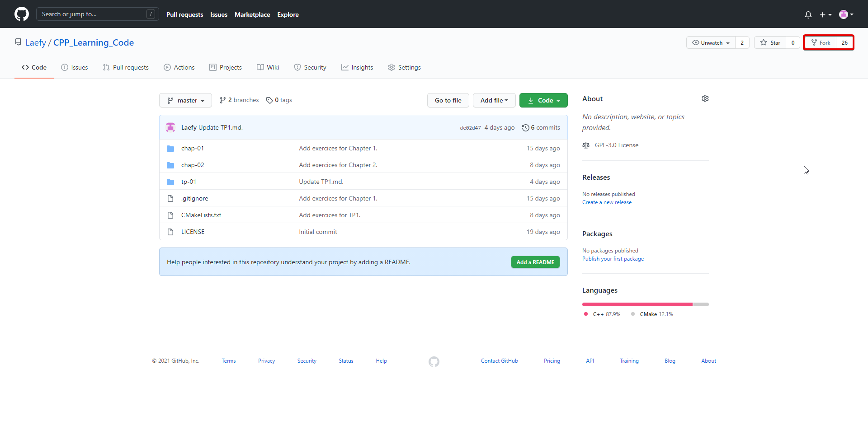Open the 'Initial commit' message link

(318, 232)
